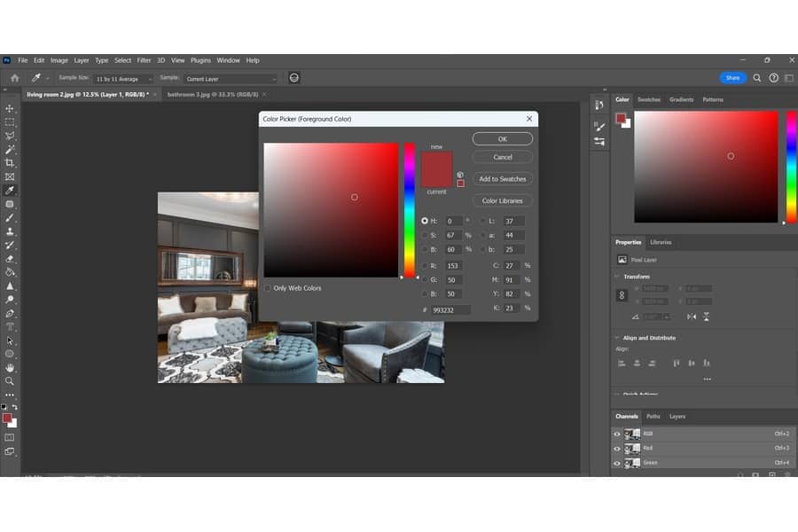Screen dimensions: 798x532
Task: Hide the Red channel eye icon
Action: coord(617,449)
